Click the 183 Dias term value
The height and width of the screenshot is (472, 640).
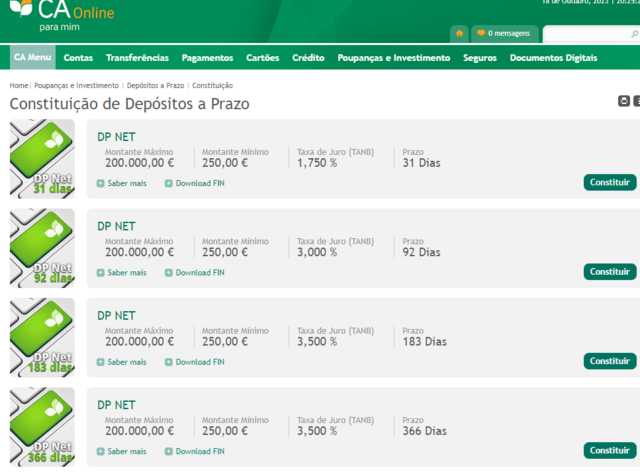click(424, 342)
